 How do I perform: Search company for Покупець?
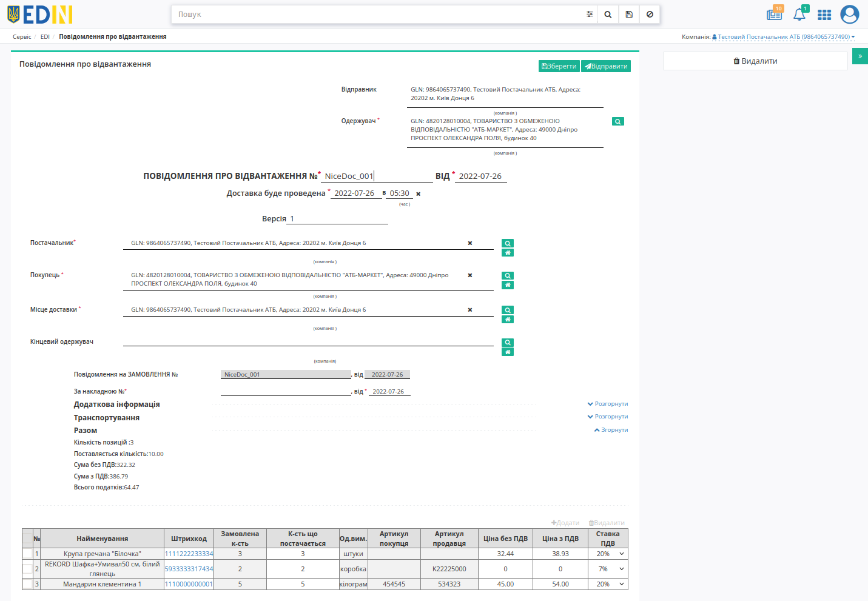pos(508,275)
